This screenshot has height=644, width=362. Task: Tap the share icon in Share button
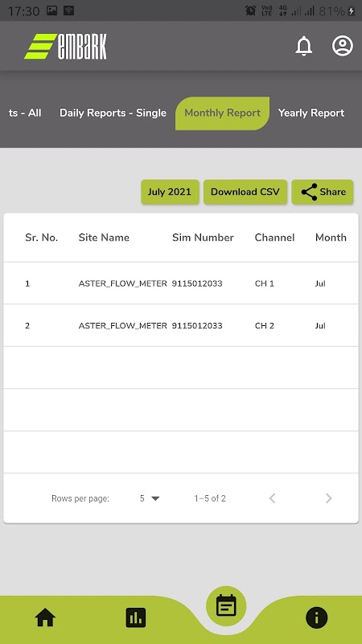[x=309, y=192]
